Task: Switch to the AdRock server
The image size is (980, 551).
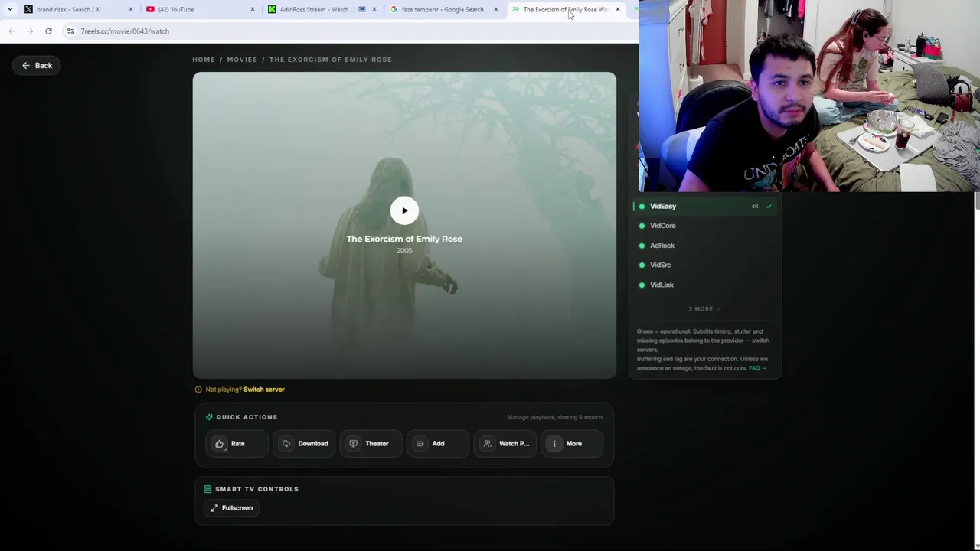Action: tap(705, 246)
